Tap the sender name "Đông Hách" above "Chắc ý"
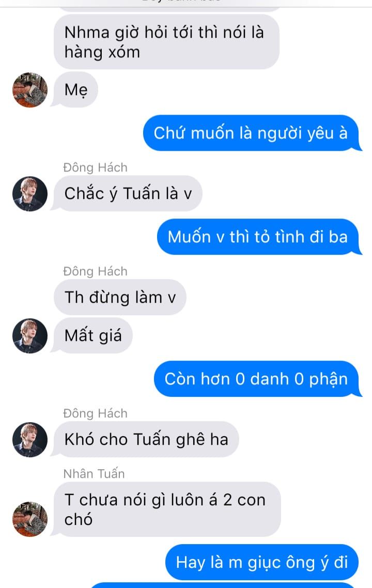 coord(95,167)
